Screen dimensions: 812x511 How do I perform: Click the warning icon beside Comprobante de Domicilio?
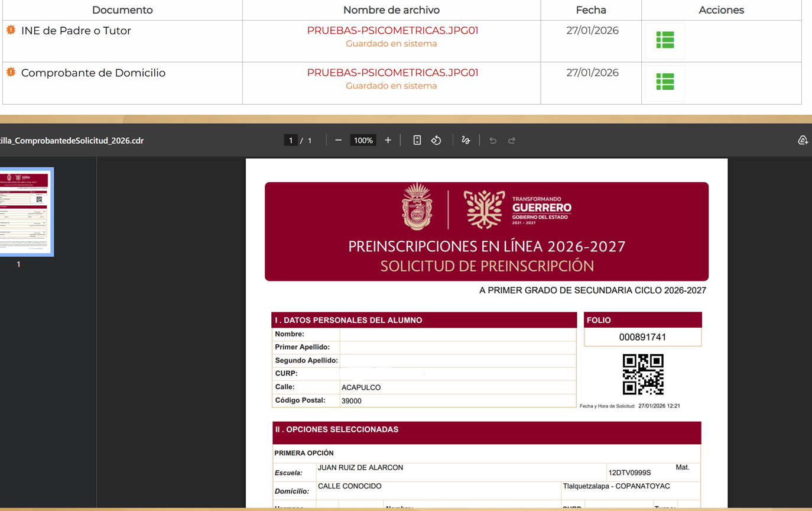11,72
